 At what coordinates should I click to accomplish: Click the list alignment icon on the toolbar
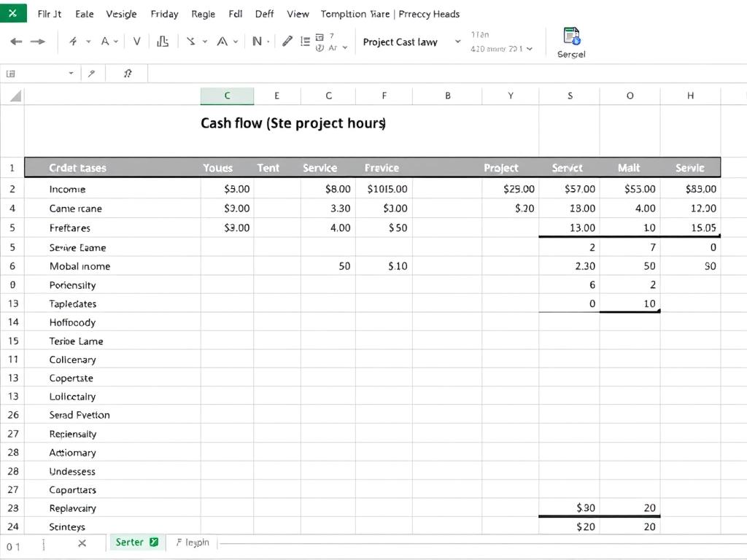pos(304,42)
